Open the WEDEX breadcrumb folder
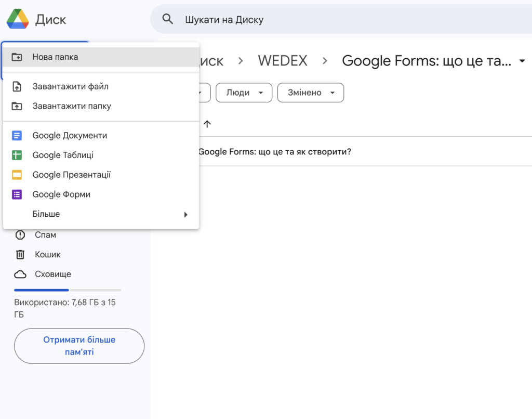Viewport: 532px width, 419px height. point(282,60)
